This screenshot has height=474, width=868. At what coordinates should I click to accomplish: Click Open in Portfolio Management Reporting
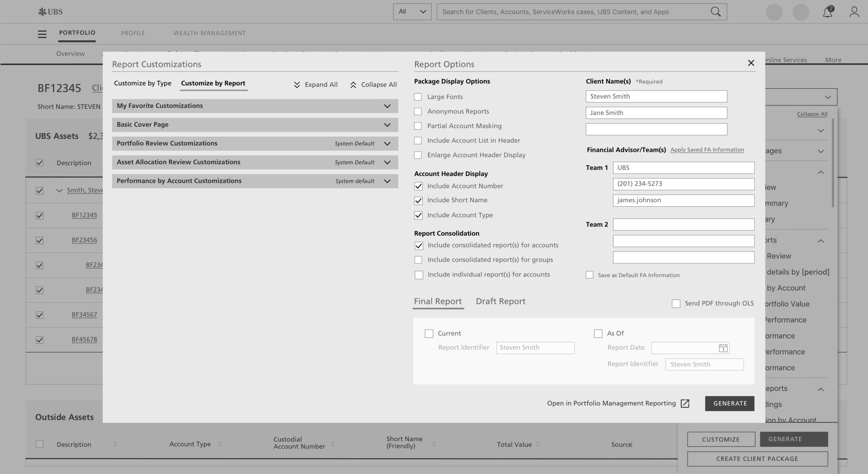(x=611, y=403)
